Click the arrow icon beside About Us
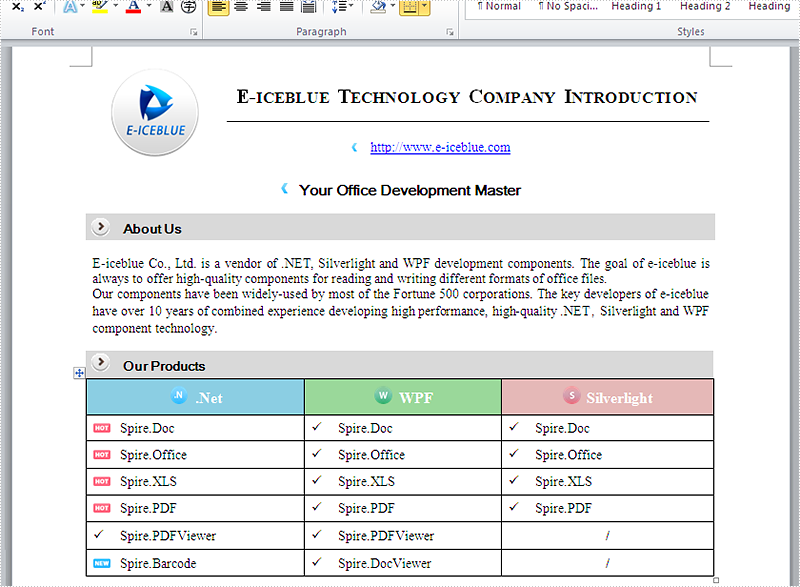Screen dimensions: 800x587 tap(101, 226)
